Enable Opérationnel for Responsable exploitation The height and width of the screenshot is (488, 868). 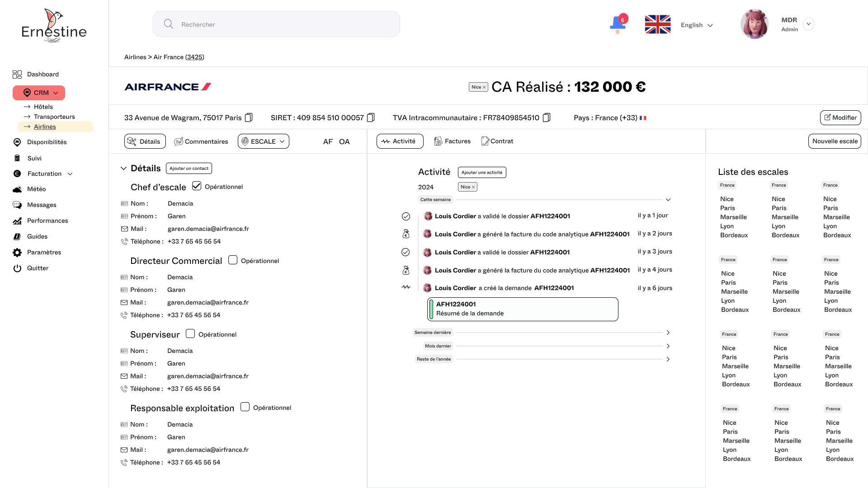pos(245,407)
